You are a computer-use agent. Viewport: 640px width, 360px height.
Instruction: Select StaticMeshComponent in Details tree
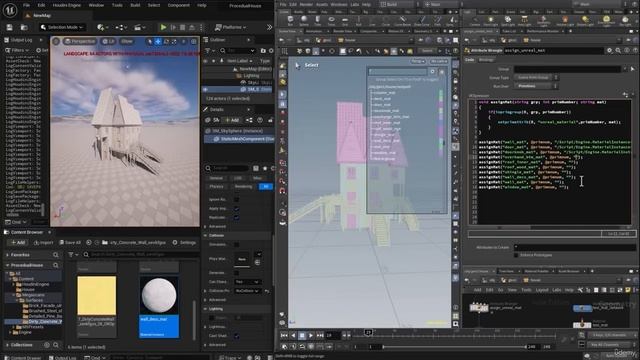[x=244, y=139]
